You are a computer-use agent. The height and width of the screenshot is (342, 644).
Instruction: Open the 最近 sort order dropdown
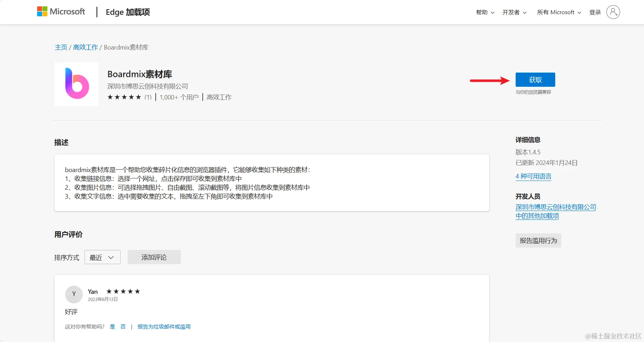[x=103, y=257]
